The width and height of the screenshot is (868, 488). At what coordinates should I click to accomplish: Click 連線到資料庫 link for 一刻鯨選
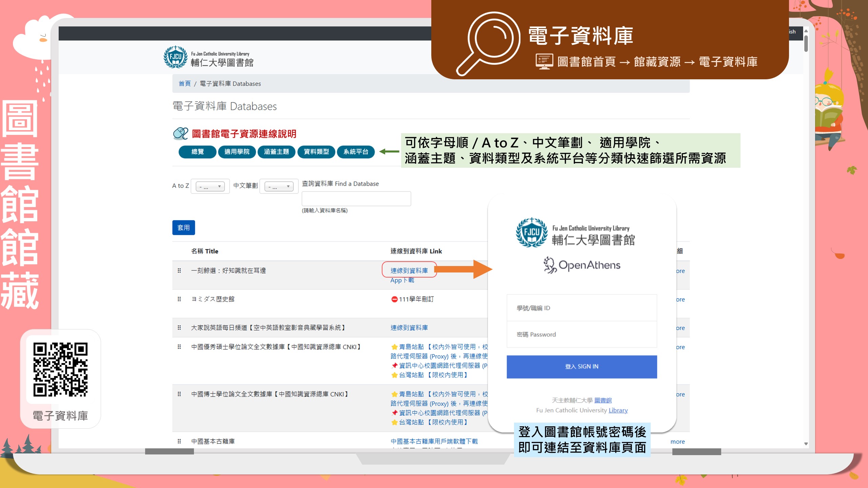(x=409, y=270)
